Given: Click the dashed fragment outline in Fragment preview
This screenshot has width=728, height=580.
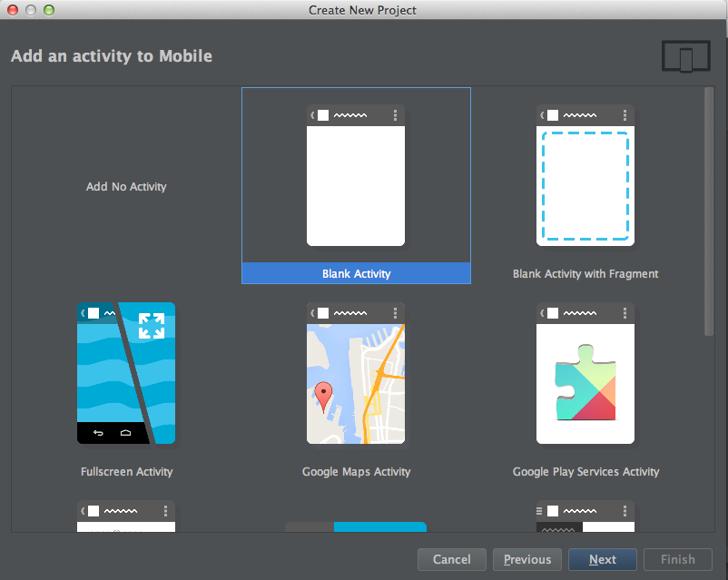Looking at the screenshot, I should [x=585, y=186].
